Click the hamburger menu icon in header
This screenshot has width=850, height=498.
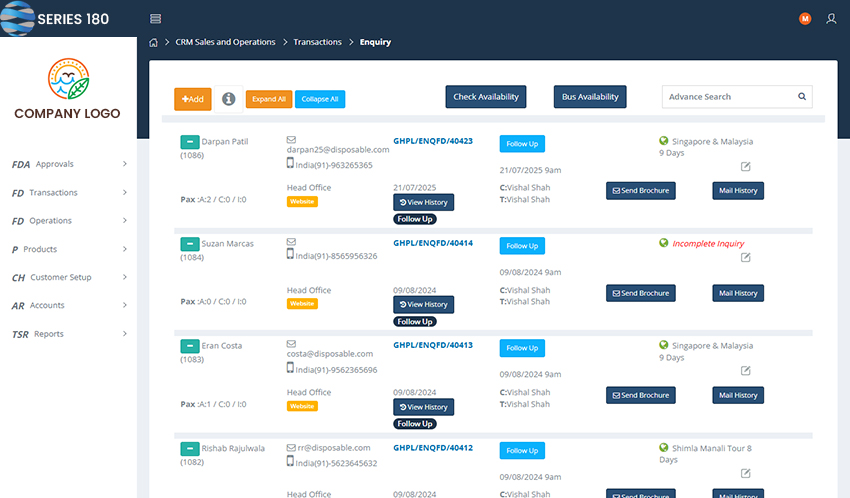click(x=155, y=19)
